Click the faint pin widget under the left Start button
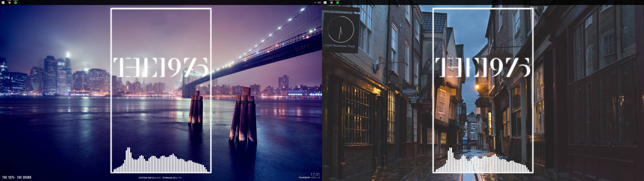Viewport: 644px width, 181px height. pyautogui.click(x=3, y=10)
